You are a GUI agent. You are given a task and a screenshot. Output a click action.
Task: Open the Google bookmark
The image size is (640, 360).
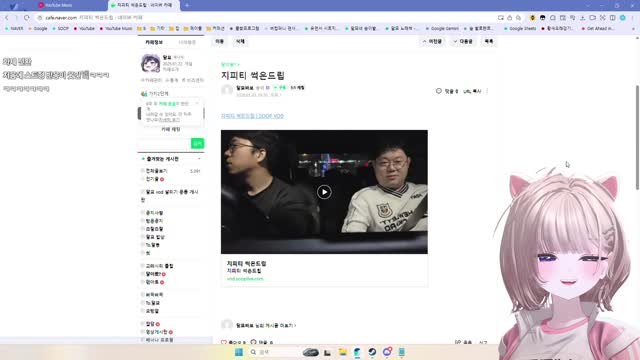point(38,29)
